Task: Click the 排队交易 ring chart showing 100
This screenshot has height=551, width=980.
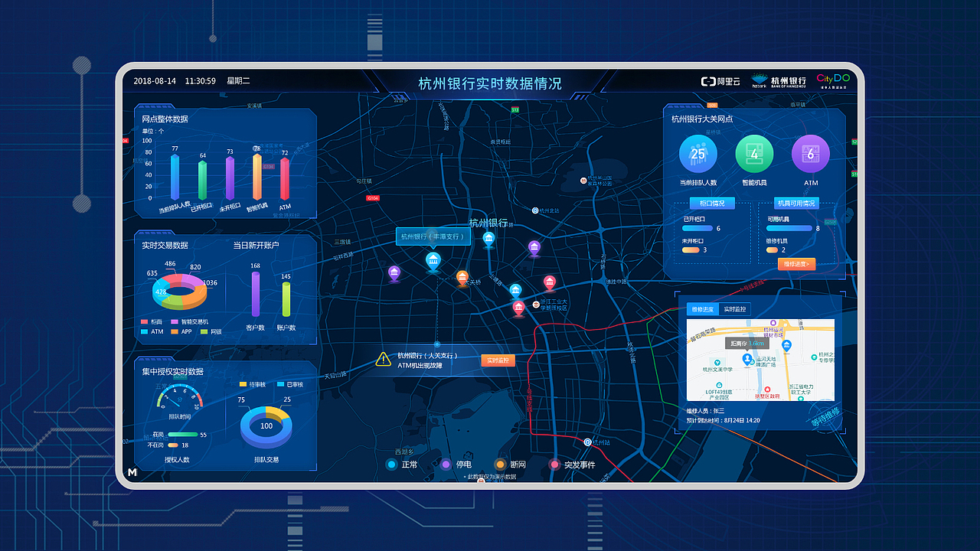Action: coord(266,427)
